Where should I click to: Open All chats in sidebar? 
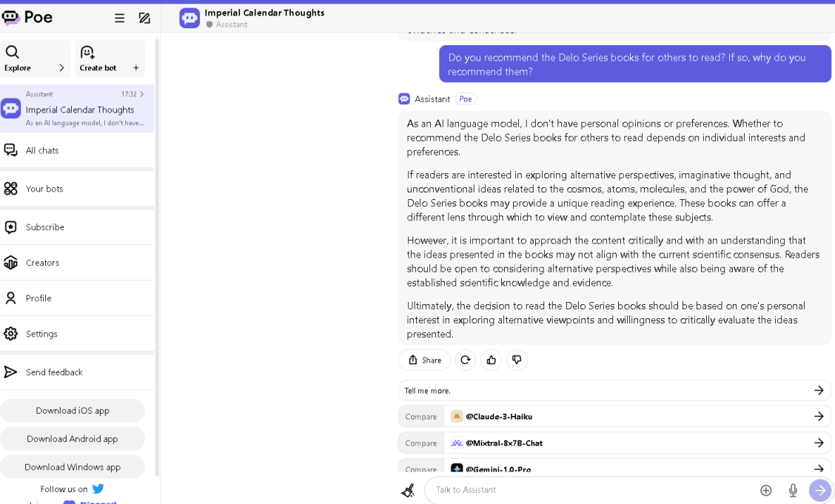[x=77, y=151]
